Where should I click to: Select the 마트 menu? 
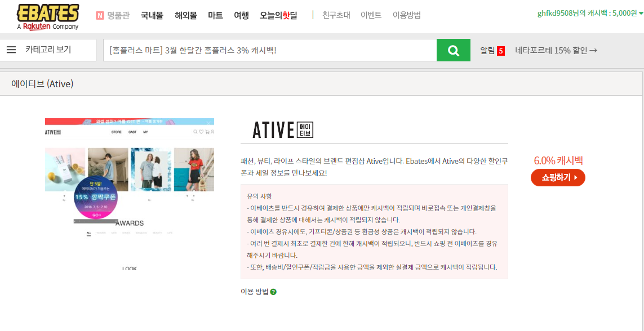click(216, 16)
